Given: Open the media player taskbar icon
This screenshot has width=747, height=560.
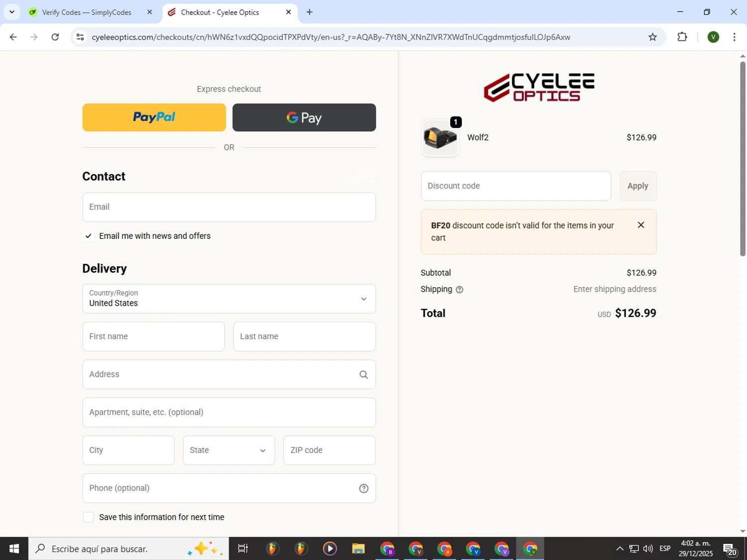Looking at the screenshot, I should pyautogui.click(x=330, y=549).
